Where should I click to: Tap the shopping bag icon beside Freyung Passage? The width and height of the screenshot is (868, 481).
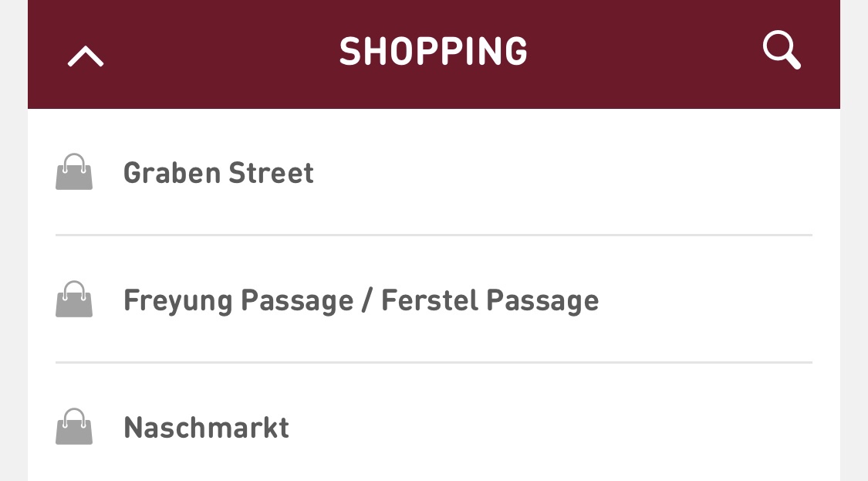tap(74, 300)
